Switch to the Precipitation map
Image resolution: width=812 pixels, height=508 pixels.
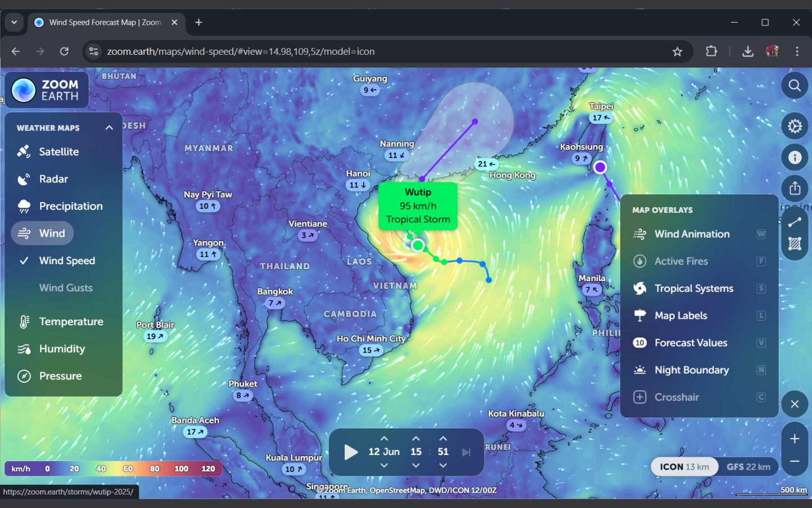[x=70, y=207]
